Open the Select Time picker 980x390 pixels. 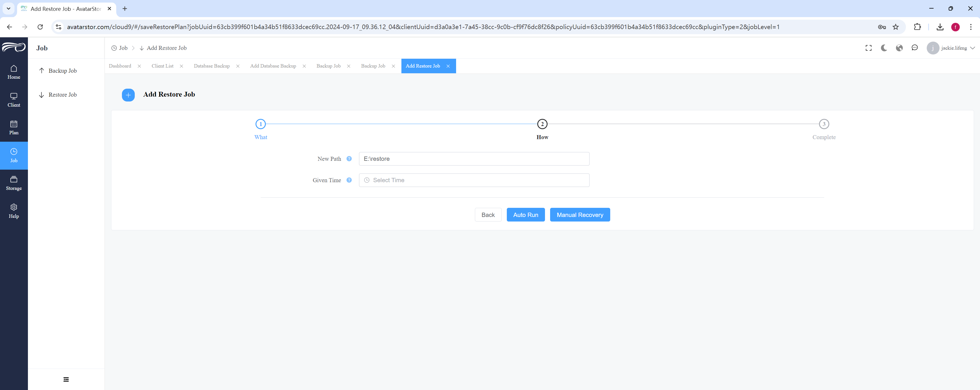coord(474,180)
